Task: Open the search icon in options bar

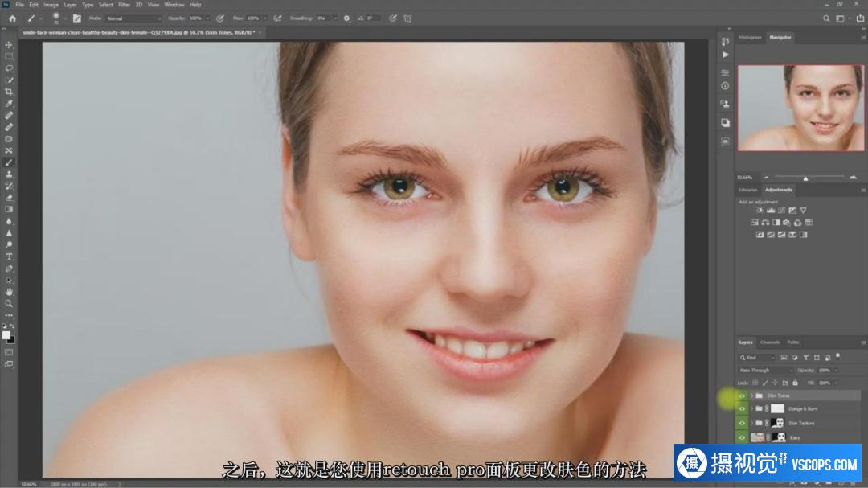Action: click(826, 18)
